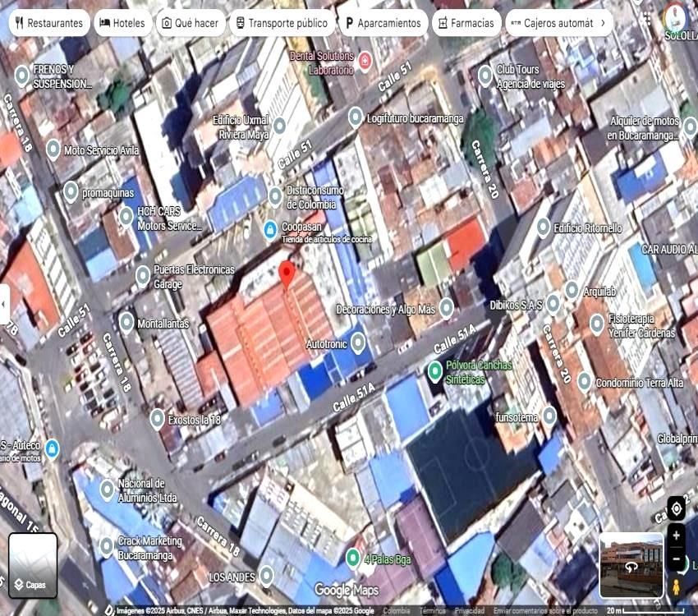Screen dimensions: 698x616
Task: Click the Dental Solutions Laboratorio marker
Action: (365, 61)
